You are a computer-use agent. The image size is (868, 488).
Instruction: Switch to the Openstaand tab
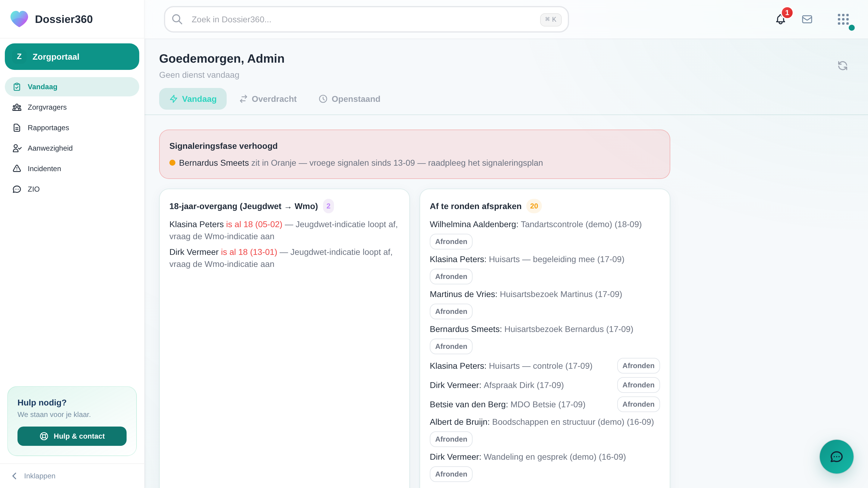coord(349,99)
